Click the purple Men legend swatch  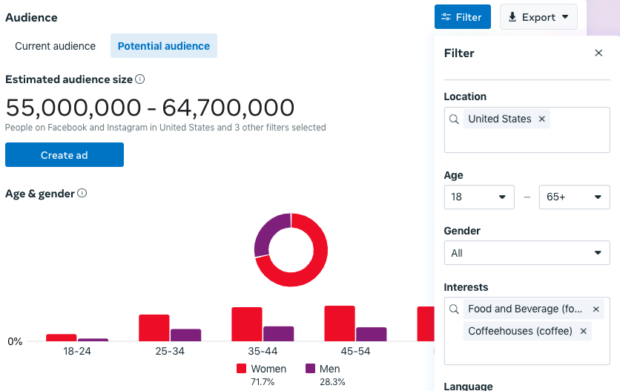coord(310,368)
